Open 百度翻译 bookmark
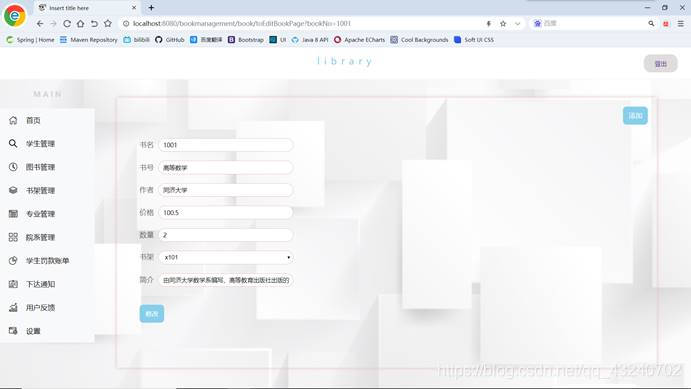 (206, 40)
